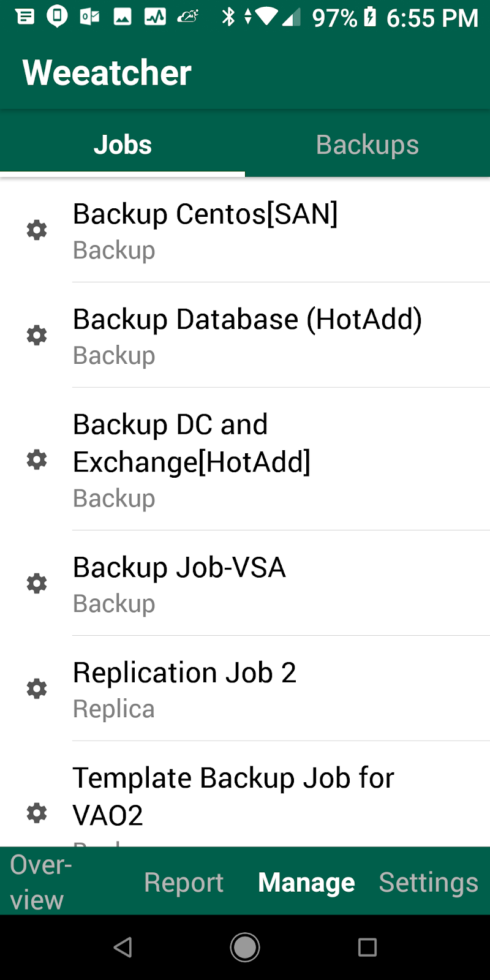Switch to the Backups tab
The height and width of the screenshot is (980, 490).
pos(367,145)
